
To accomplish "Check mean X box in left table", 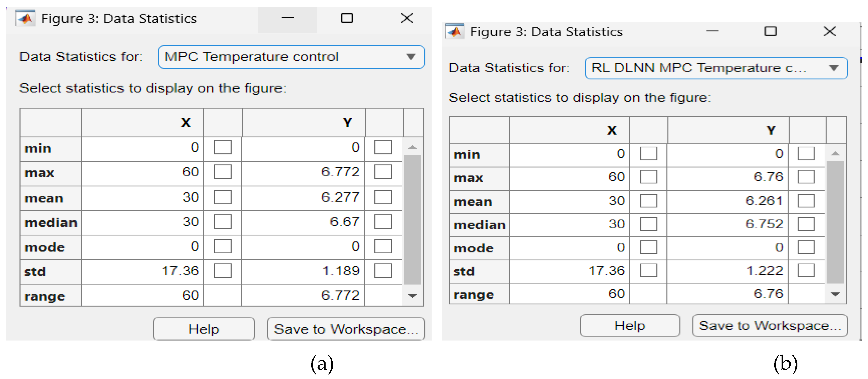I will (223, 197).
